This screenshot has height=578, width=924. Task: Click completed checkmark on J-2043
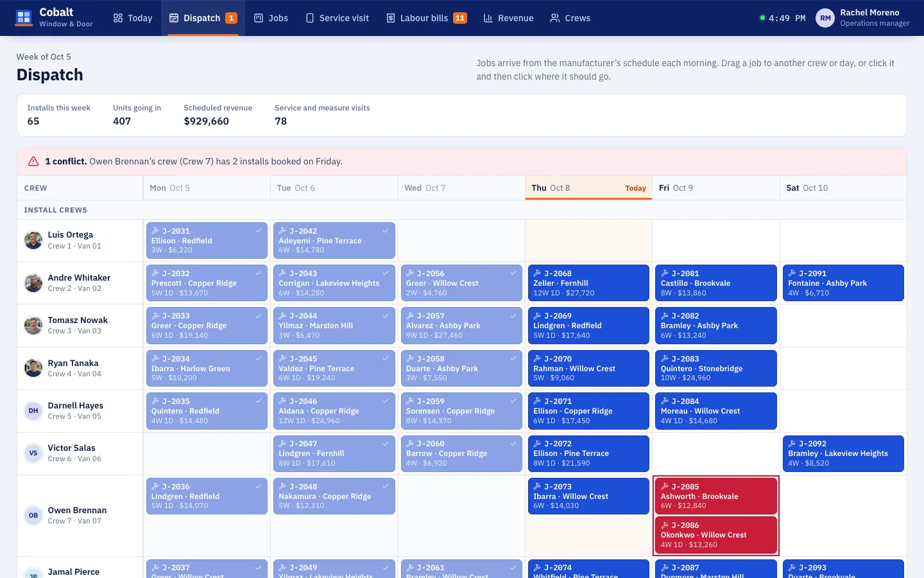coord(386,273)
